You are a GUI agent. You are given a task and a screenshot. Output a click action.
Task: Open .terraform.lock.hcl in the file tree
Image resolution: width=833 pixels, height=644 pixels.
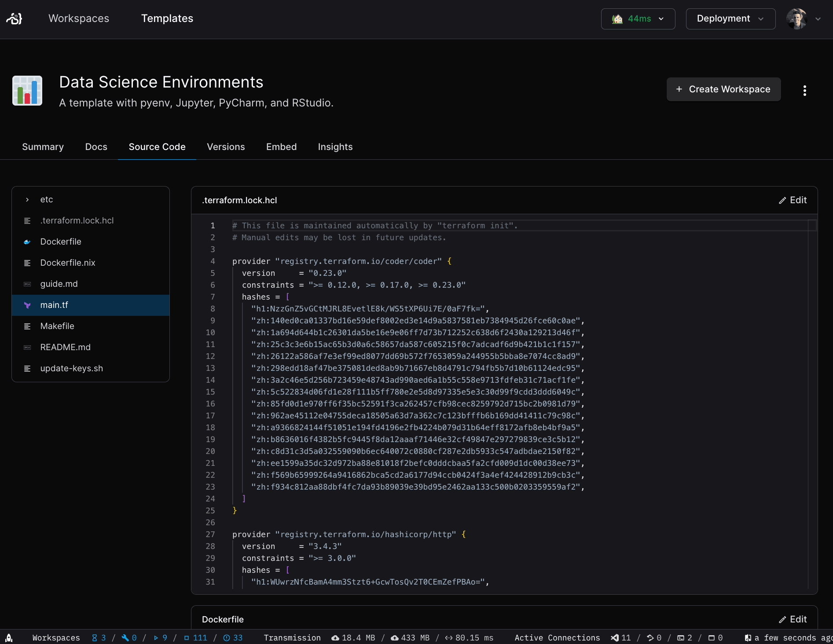point(91,221)
